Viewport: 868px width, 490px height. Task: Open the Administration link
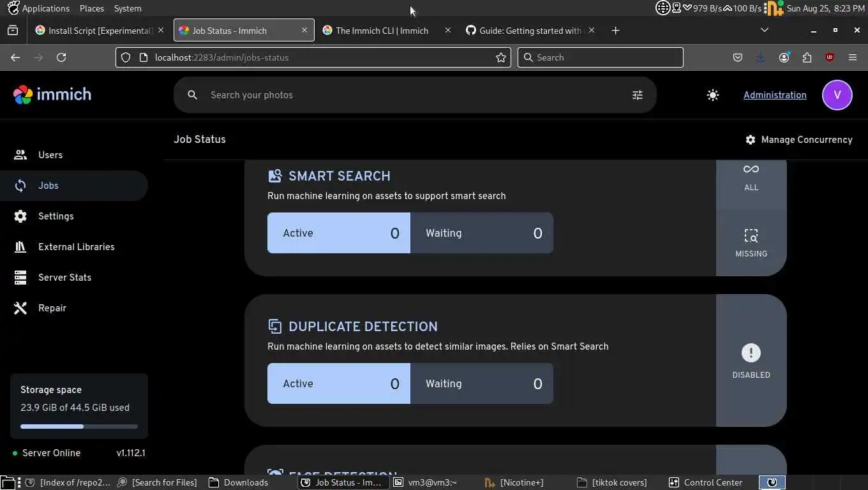tap(775, 95)
